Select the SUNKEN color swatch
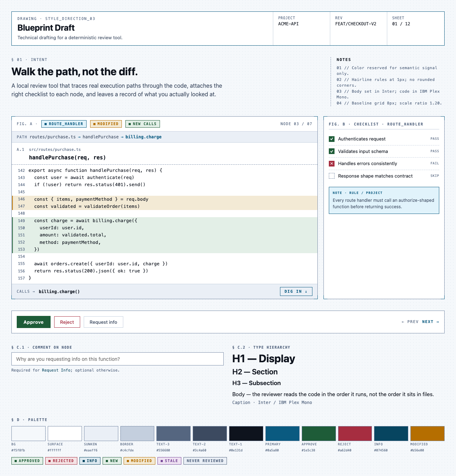456x476 pixels. [101, 434]
